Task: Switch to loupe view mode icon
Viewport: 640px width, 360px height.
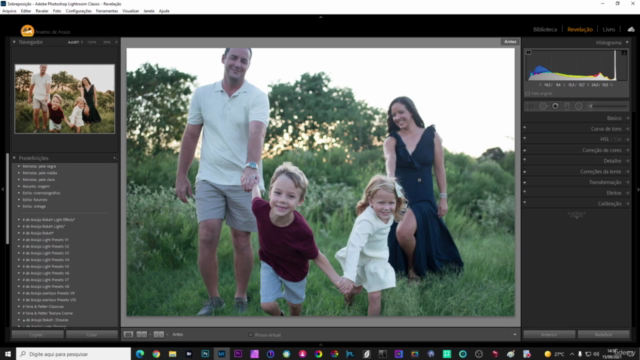Action: (128, 334)
